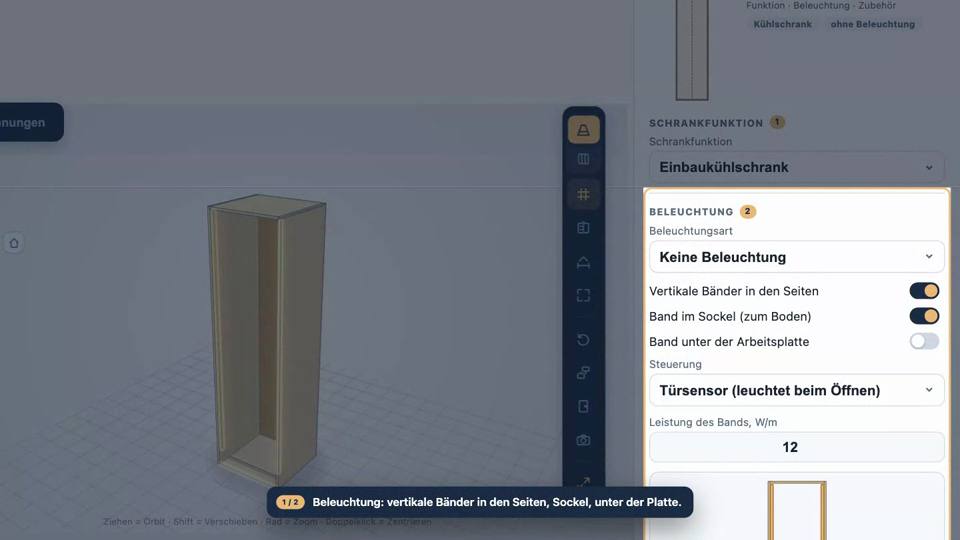The height and width of the screenshot is (540, 960).
Task: Select the perspective view icon in toolbar
Action: pyautogui.click(x=583, y=130)
